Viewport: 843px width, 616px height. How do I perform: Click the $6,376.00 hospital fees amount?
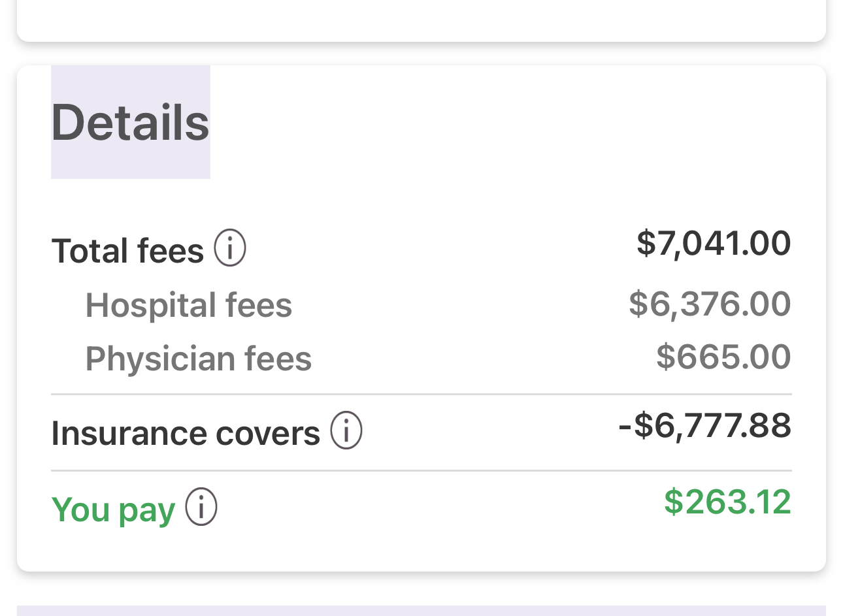pyautogui.click(x=710, y=304)
